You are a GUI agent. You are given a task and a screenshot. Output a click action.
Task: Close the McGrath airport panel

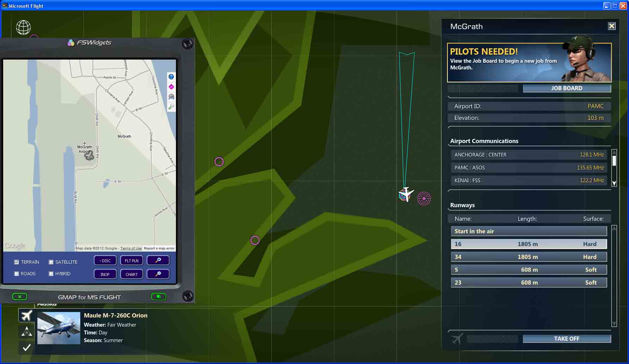pos(612,26)
